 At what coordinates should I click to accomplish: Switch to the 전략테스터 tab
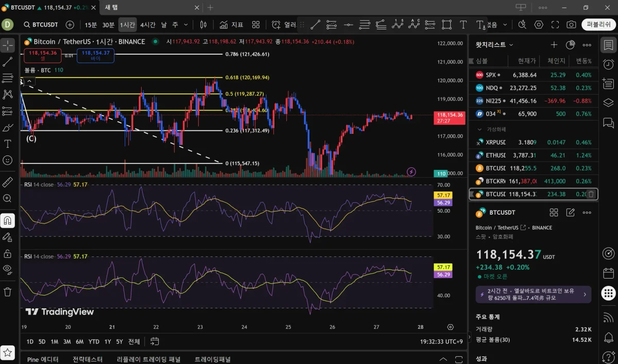pyautogui.click(x=88, y=359)
